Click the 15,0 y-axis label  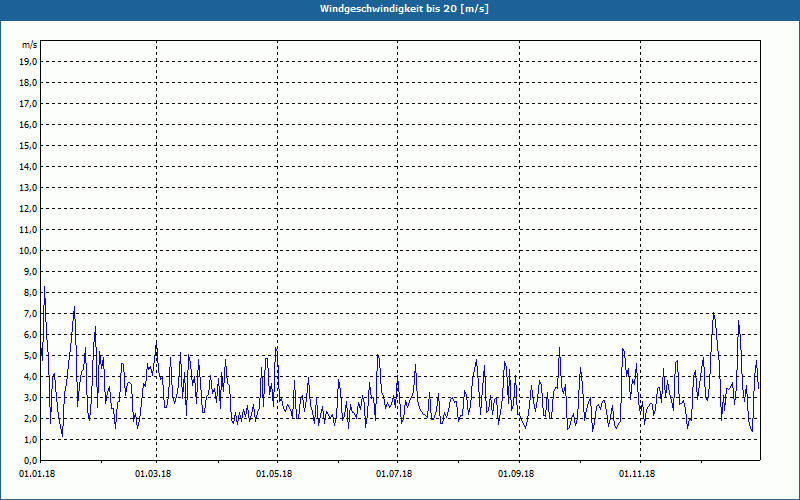click(28, 145)
